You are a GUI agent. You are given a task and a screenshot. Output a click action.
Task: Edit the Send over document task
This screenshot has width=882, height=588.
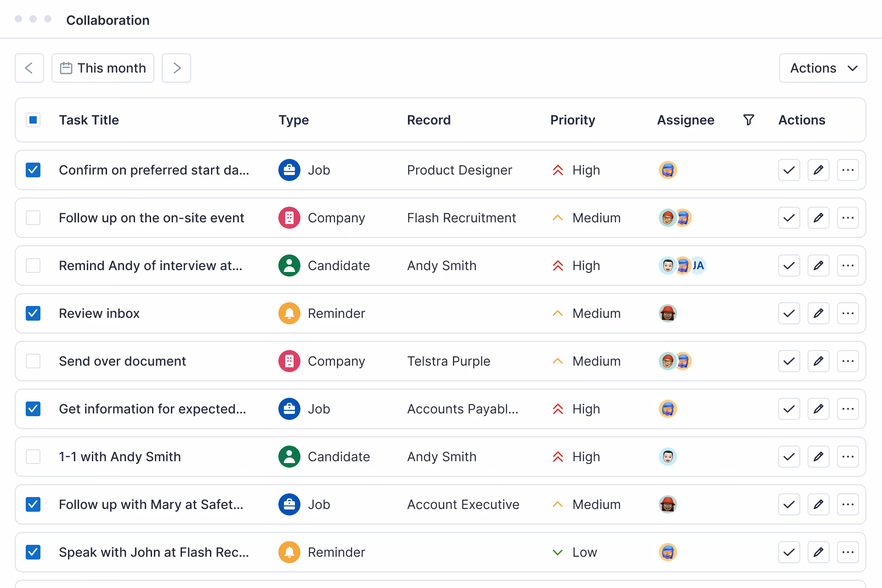819,361
